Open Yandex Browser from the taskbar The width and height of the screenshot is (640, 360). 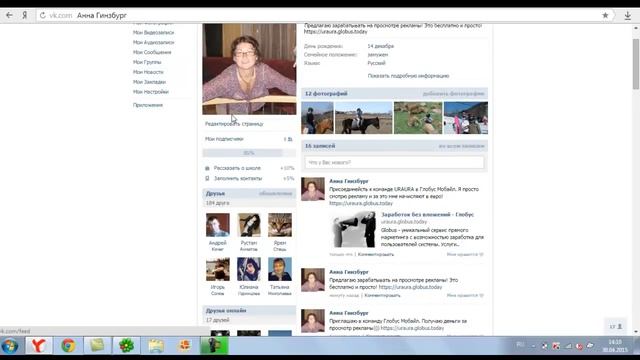click(39, 346)
